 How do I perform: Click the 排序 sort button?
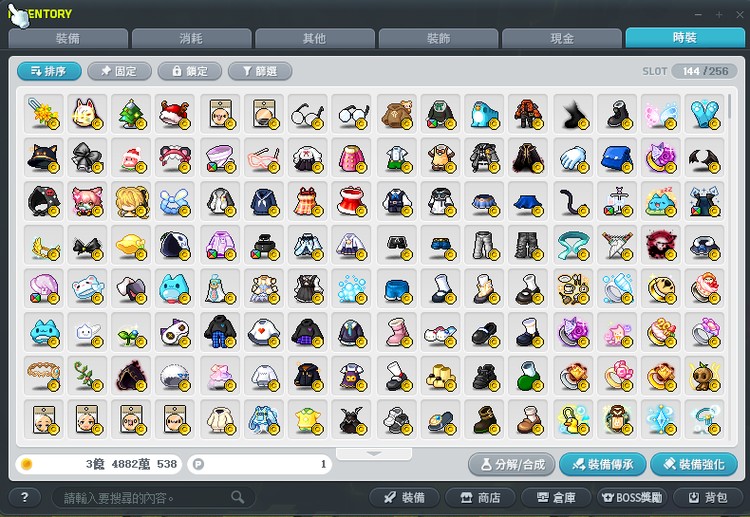click(x=49, y=71)
